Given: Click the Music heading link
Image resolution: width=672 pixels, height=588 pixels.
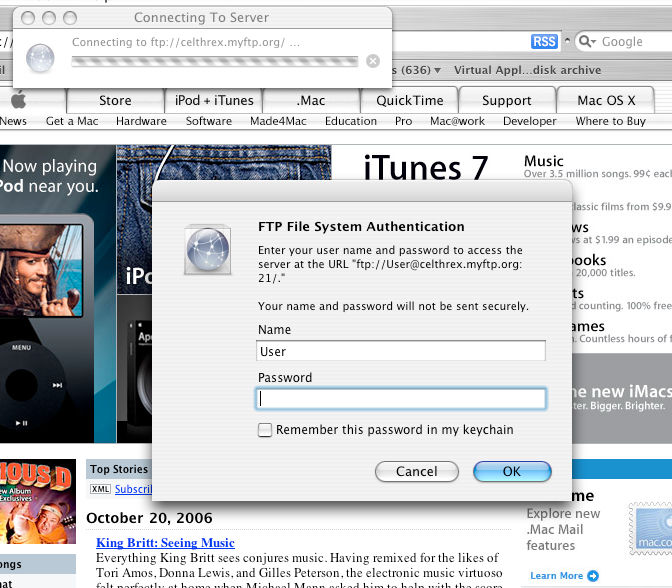Looking at the screenshot, I should [543, 161].
